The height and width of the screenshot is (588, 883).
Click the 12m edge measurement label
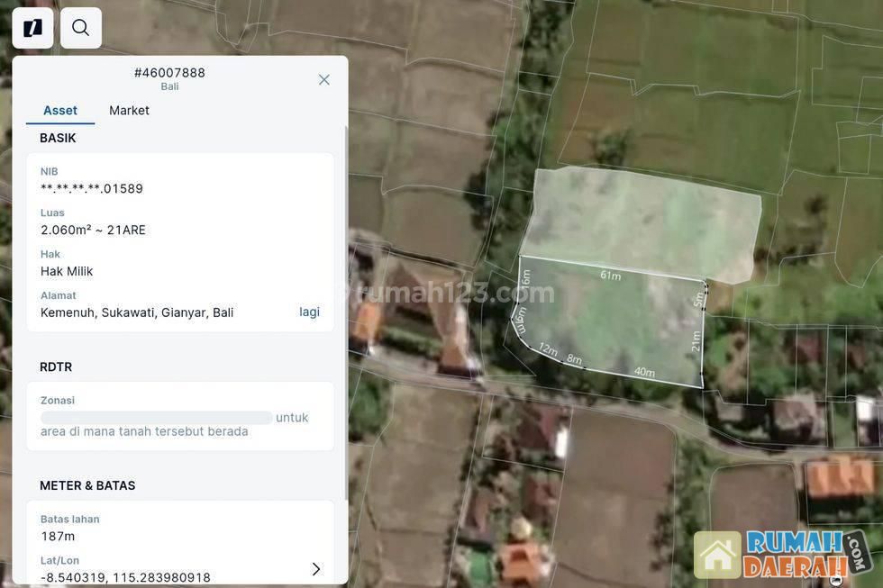(548, 349)
